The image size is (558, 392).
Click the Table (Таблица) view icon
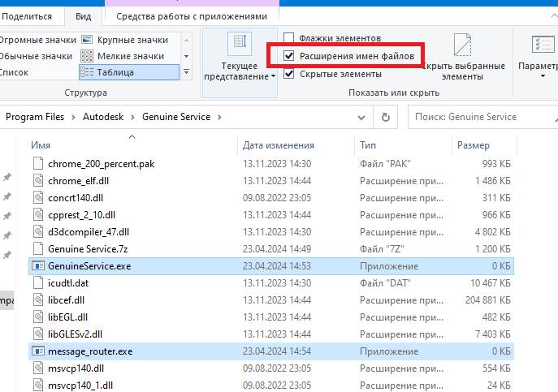87,72
